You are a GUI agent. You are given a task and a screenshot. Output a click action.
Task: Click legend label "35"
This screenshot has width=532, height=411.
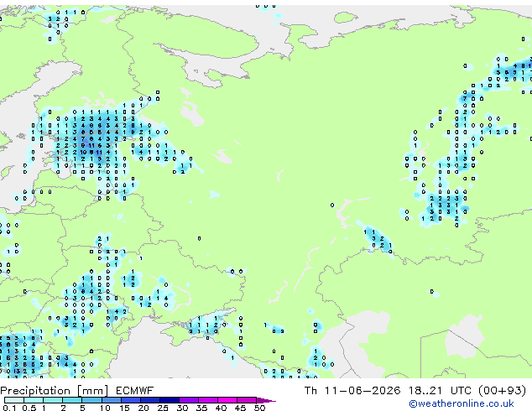point(201,408)
